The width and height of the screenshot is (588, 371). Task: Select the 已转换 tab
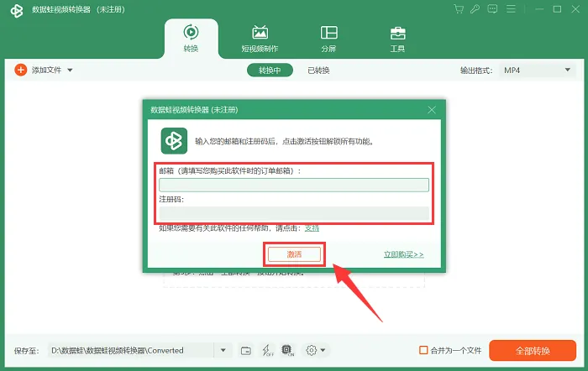318,71
